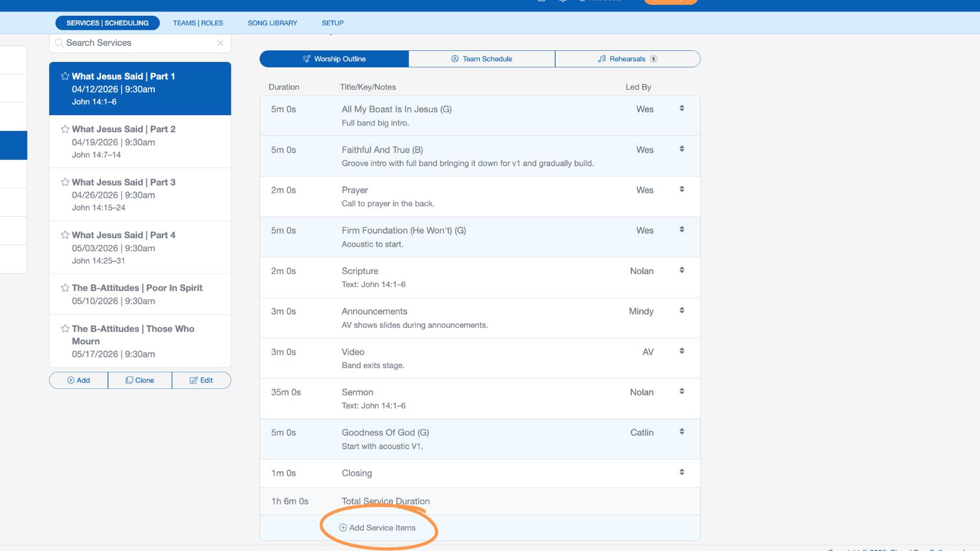The width and height of the screenshot is (980, 551).
Task: Switch to the Song Library section
Action: (x=272, y=23)
